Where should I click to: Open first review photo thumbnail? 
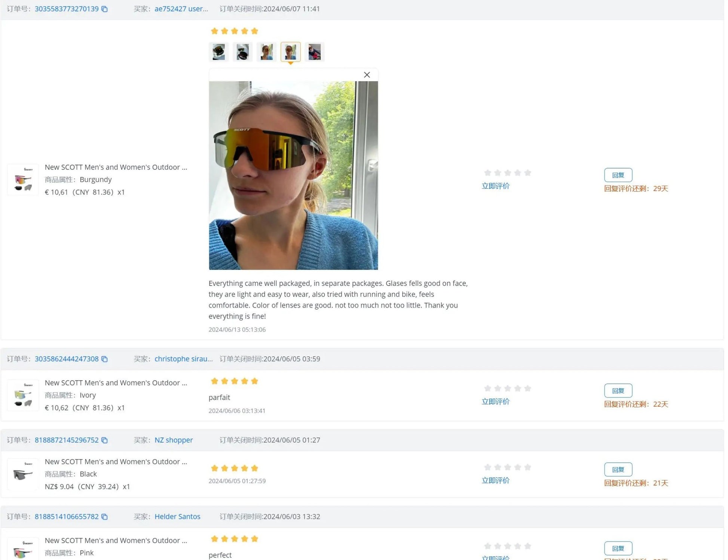point(219,52)
